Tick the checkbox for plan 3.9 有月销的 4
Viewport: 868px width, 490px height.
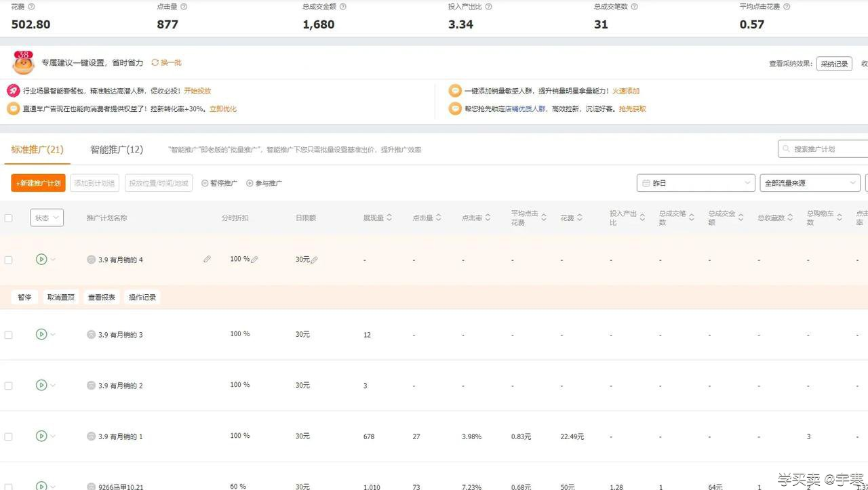8,260
